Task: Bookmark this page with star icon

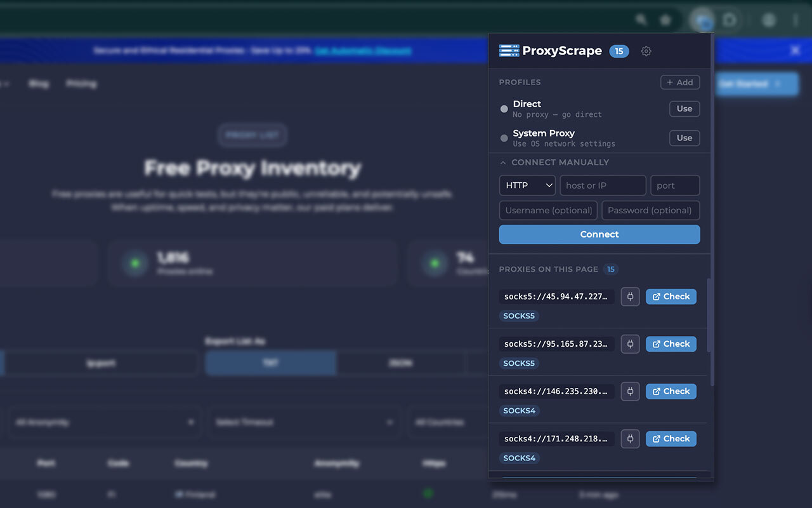Action: point(665,20)
